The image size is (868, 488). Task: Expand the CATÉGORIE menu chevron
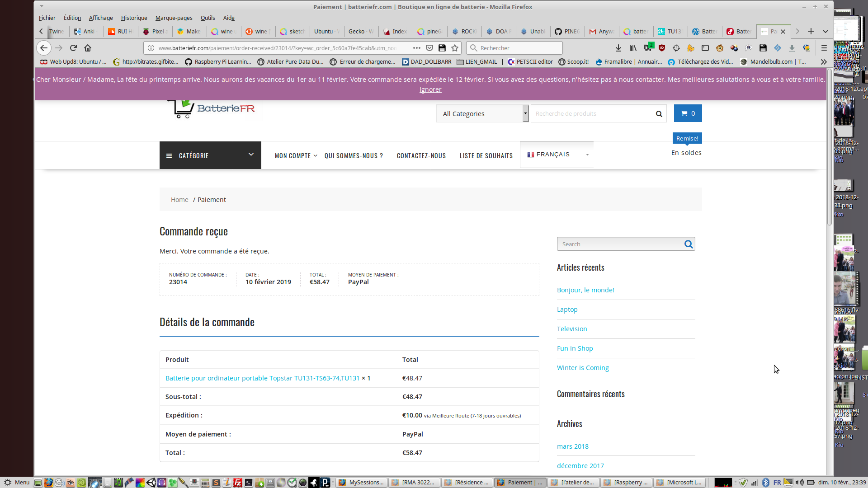251,155
